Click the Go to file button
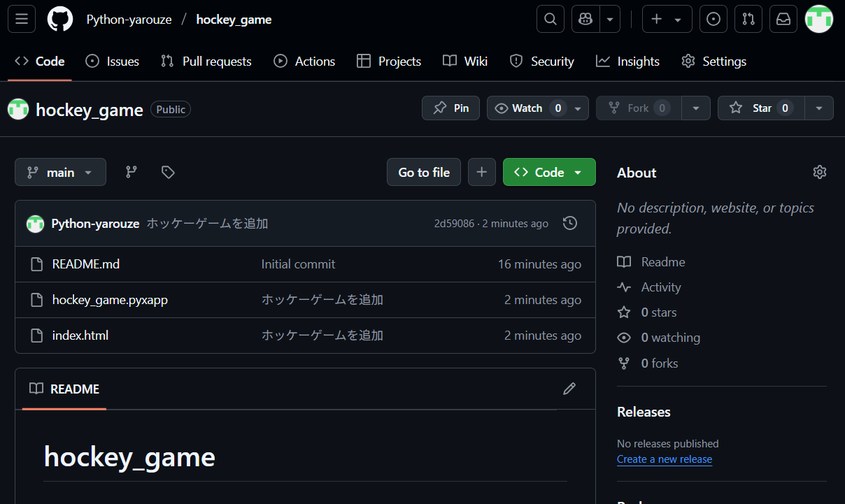 424,172
